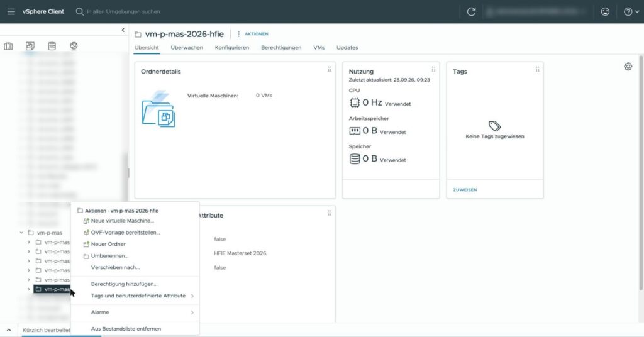The height and width of the screenshot is (337, 644).
Task: Open the help question mark menu
Action: [x=631, y=11]
